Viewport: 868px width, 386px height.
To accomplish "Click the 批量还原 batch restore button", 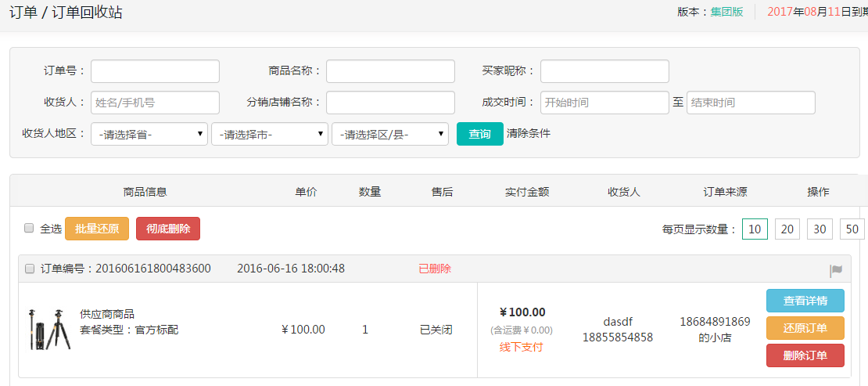I will click(x=97, y=229).
